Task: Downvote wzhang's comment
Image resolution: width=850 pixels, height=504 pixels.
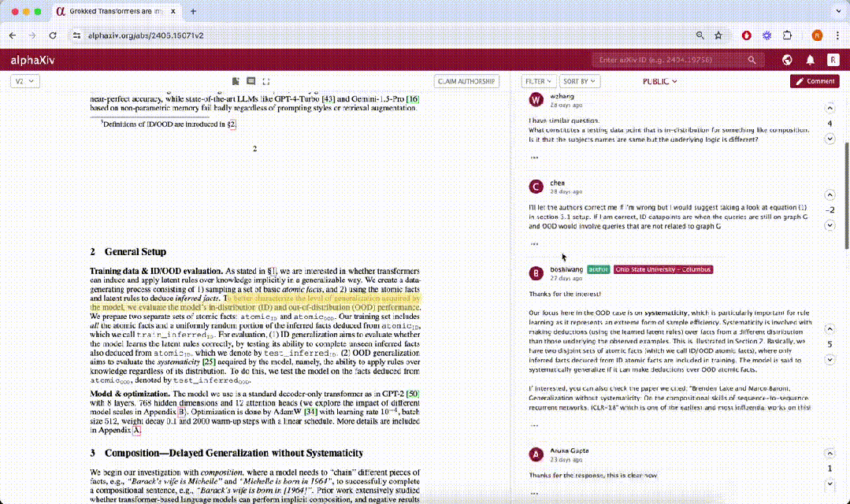Action: pyautogui.click(x=830, y=139)
